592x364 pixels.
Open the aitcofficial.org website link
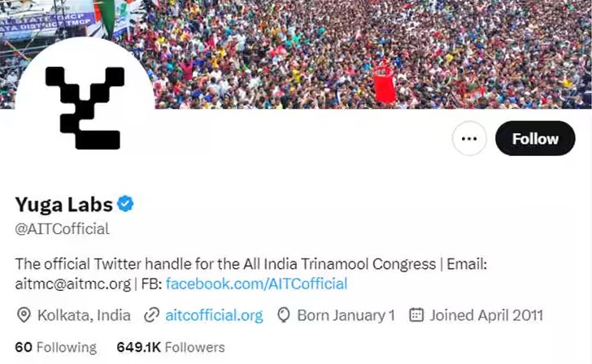tap(214, 315)
